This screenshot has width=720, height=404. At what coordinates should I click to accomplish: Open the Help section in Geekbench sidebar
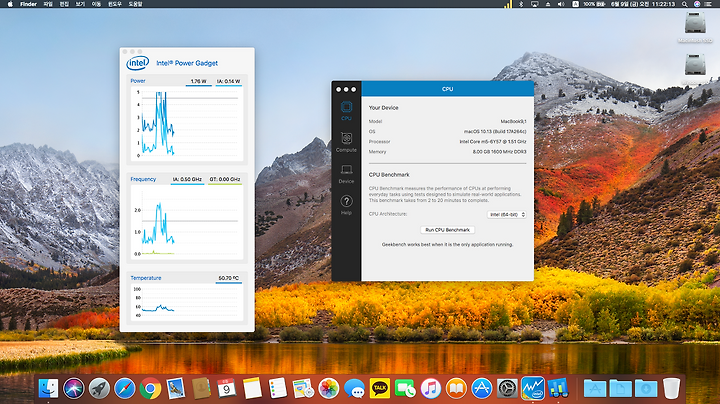pyautogui.click(x=346, y=205)
